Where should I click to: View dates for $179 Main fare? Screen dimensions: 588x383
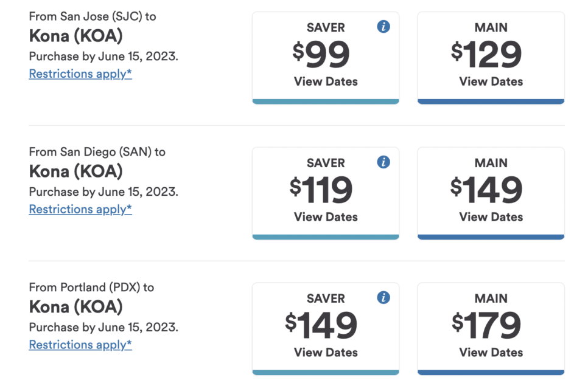(x=491, y=352)
